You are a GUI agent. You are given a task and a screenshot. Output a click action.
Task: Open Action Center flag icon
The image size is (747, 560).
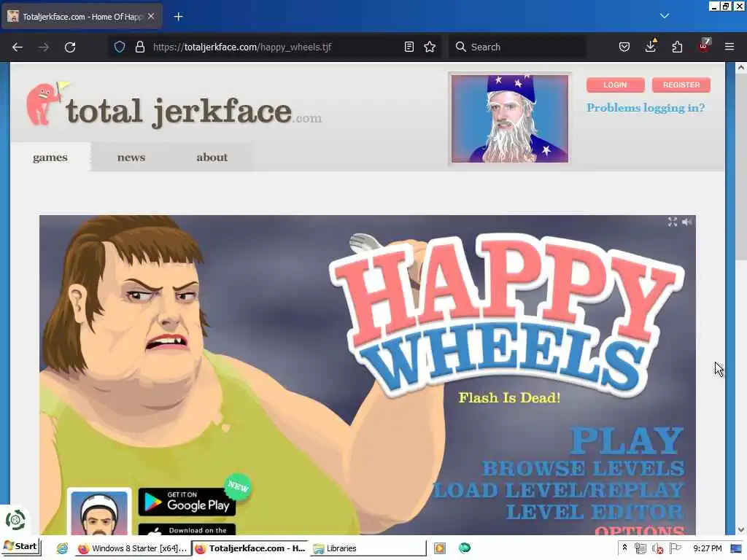(x=675, y=548)
